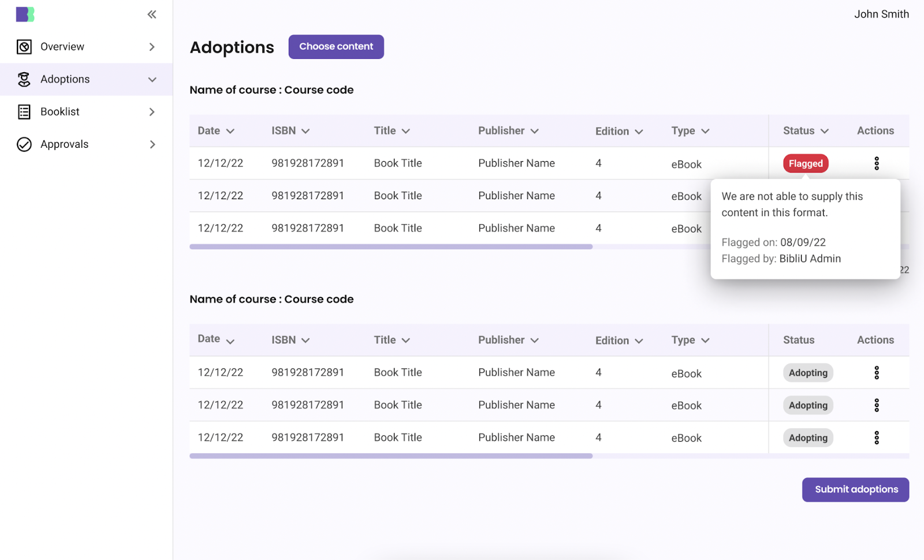Click the Approvals checkmark icon
Screen dimensions: 924x560
[24, 144]
